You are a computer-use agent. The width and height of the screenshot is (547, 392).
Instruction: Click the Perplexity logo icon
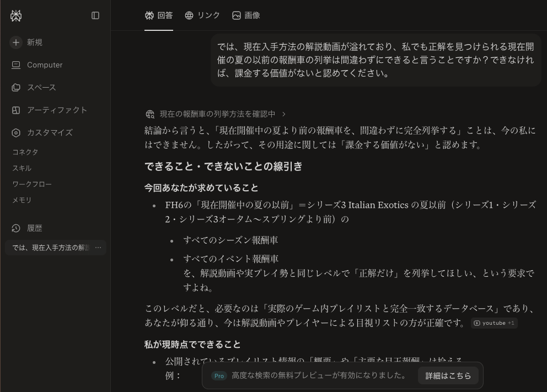[16, 15]
